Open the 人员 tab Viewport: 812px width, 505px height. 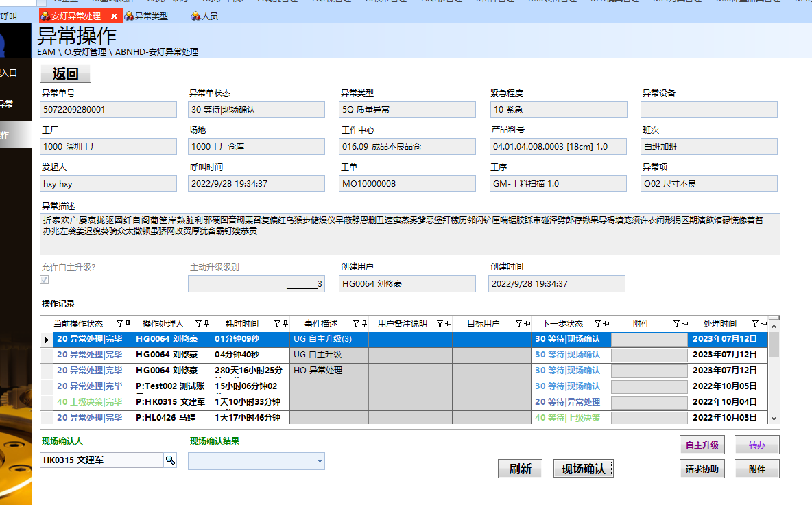point(204,16)
